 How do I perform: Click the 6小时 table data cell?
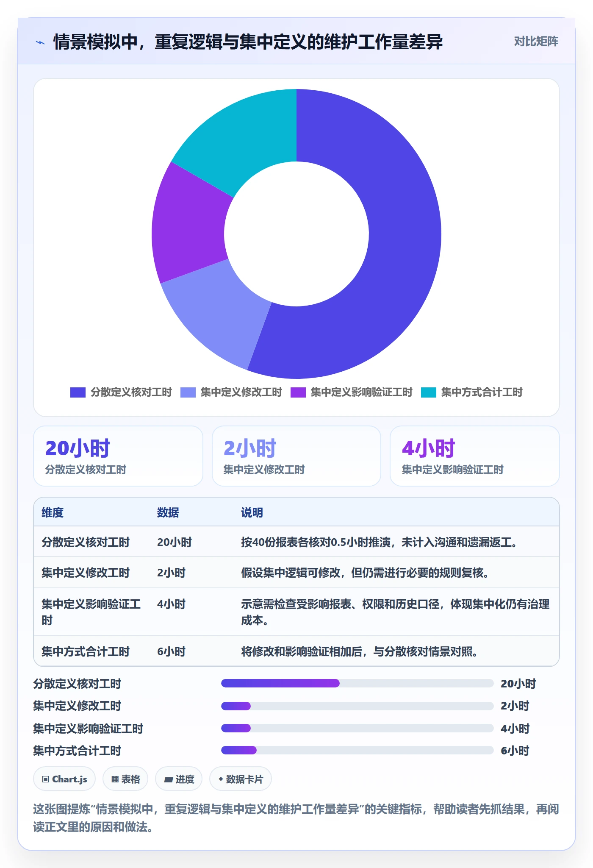(x=172, y=651)
